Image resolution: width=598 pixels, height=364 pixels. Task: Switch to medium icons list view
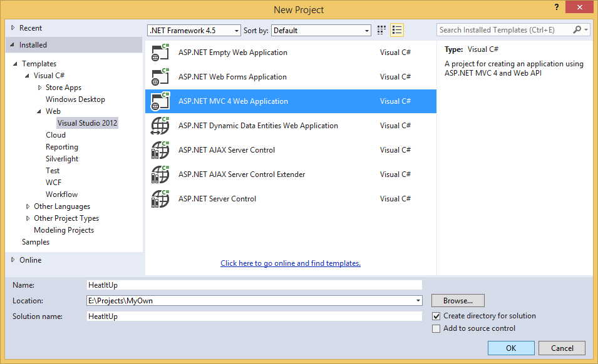[x=397, y=30]
